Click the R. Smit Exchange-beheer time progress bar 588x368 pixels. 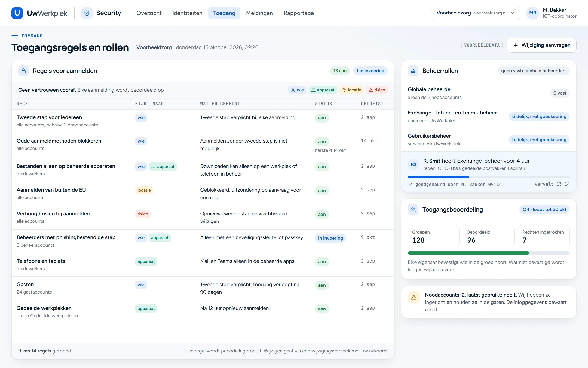tap(489, 177)
